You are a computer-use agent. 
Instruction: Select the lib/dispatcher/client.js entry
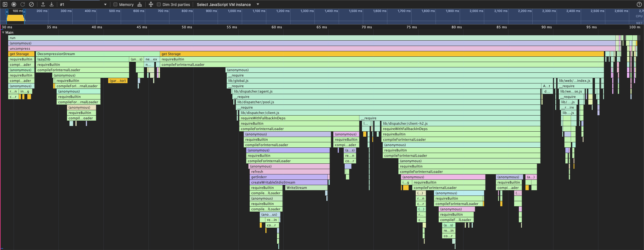pyautogui.click(x=390, y=113)
